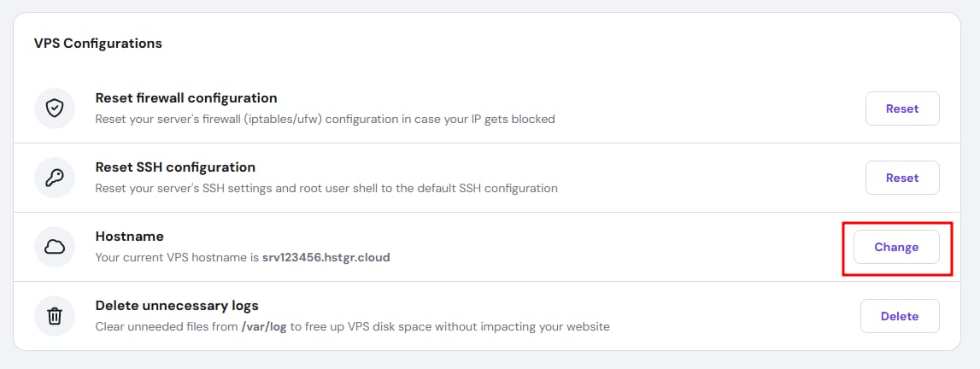Select the 'Reset SSH configuration' title
This screenshot has height=369, width=980.
[175, 167]
